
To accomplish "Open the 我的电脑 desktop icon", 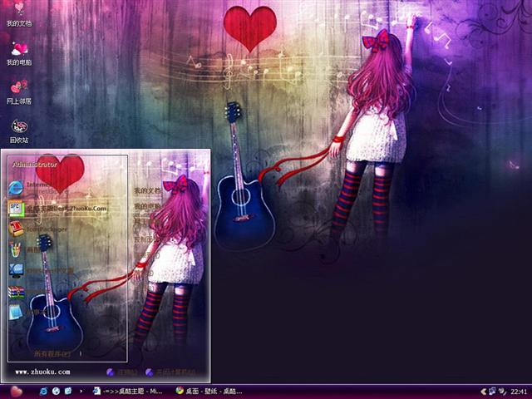I will pos(19,53).
